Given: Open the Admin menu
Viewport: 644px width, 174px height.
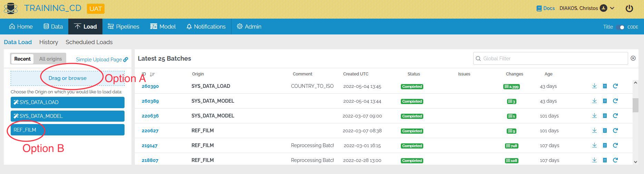Looking at the screenshot, I should 249,27.
